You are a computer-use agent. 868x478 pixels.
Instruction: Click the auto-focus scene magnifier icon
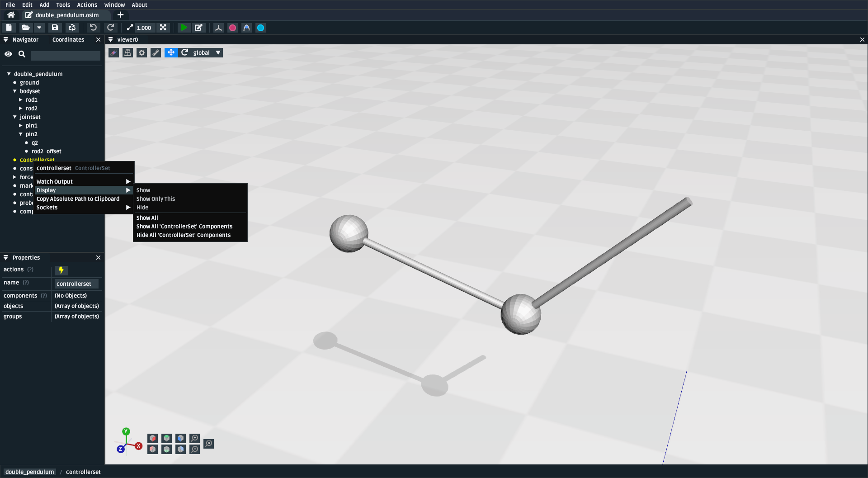tap(208, 444)
